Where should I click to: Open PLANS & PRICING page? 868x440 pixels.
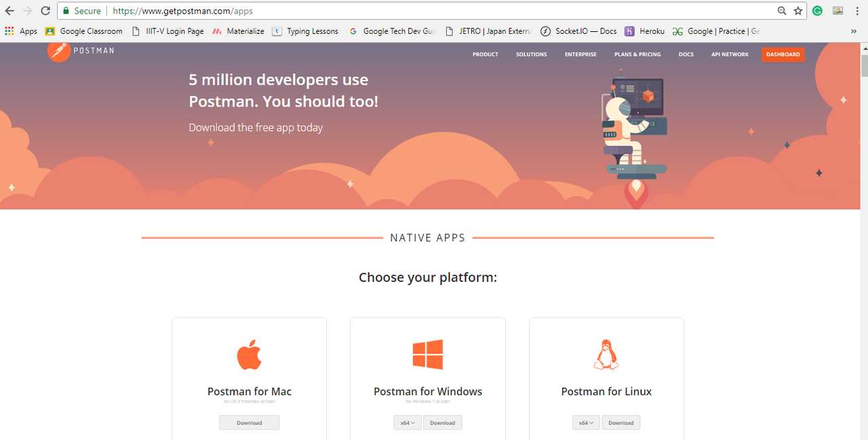637,54
